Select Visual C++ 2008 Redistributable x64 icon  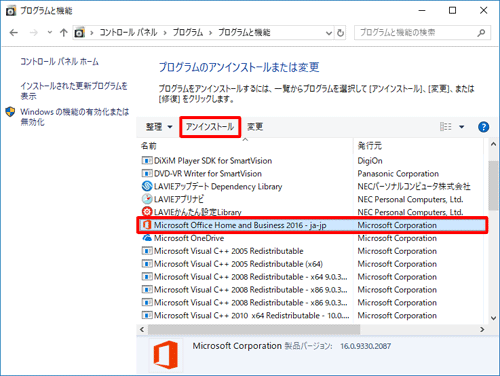click(x=147, y=277)
